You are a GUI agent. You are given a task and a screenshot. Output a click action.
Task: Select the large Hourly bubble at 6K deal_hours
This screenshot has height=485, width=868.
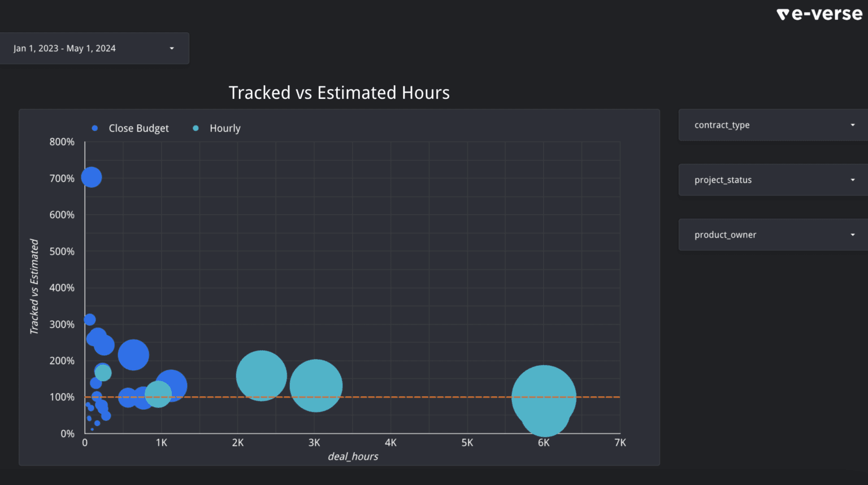click(544, 397)
